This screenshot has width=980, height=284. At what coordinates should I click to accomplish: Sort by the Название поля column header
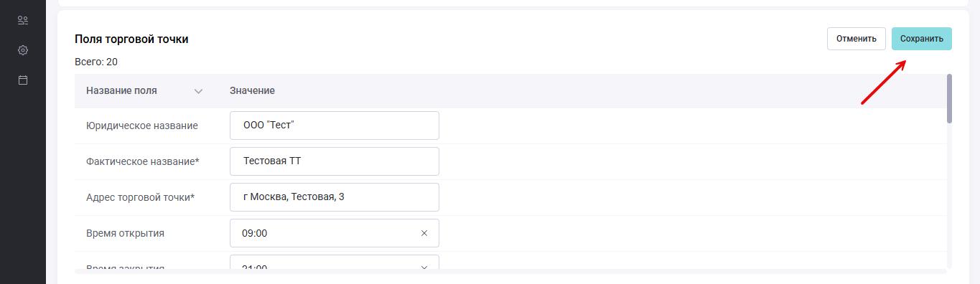pos(121,91)
